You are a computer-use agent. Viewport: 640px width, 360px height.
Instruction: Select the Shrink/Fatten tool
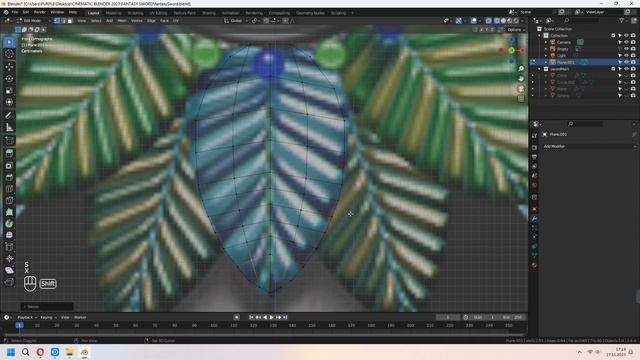(9, 258)
